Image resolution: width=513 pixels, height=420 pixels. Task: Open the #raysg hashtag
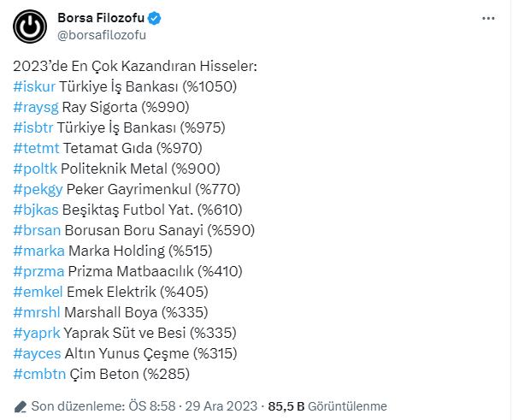point(36,107)
